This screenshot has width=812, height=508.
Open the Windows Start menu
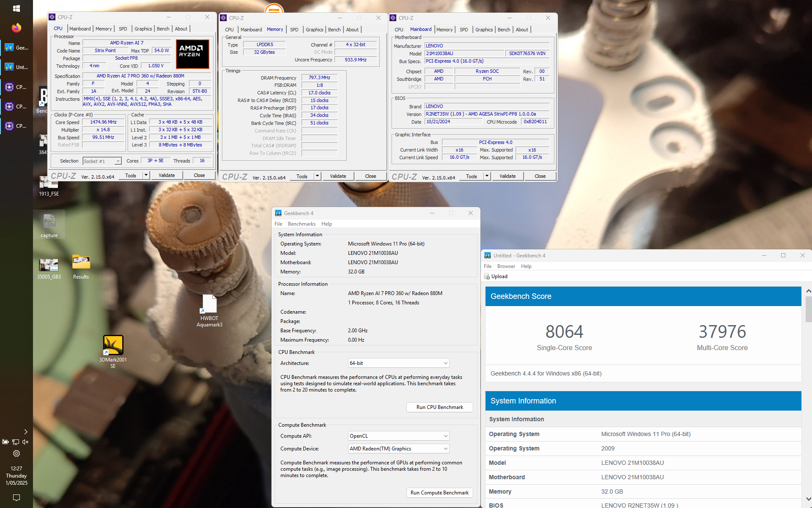point(16,8)
